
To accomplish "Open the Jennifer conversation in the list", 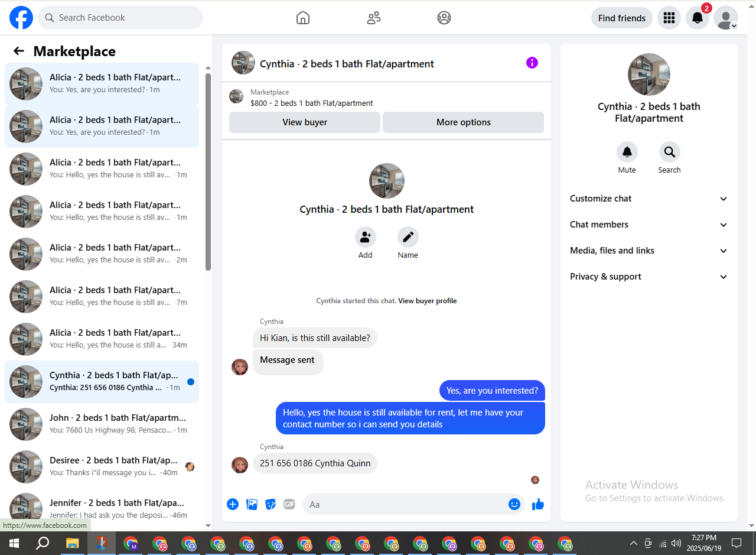I will tap(102, 509).
